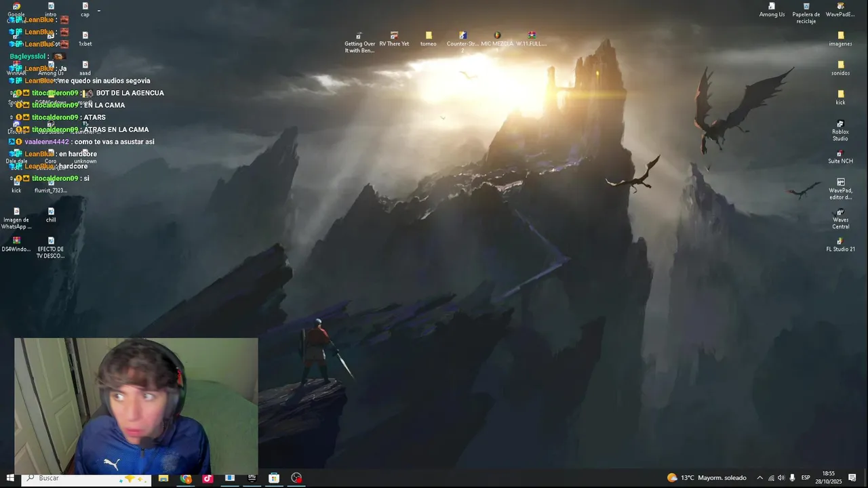Click chat message 'como te vas a asustar asi'
868x488 pixels.
[x=115, y=142]
